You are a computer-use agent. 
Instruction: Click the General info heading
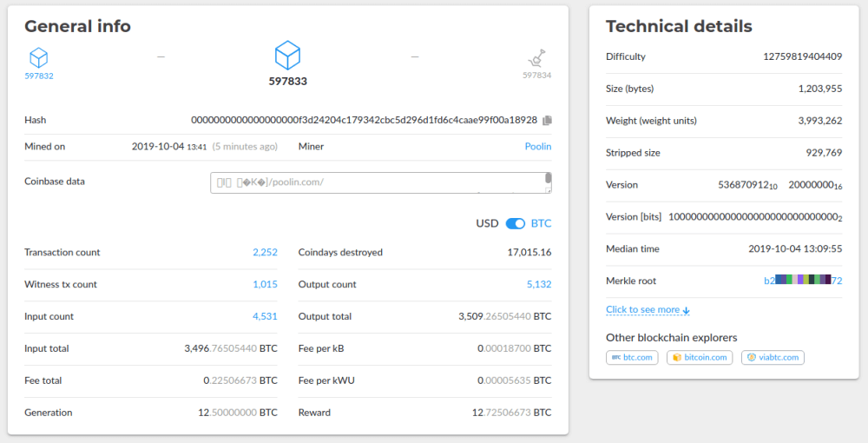[x=77, y=26]
